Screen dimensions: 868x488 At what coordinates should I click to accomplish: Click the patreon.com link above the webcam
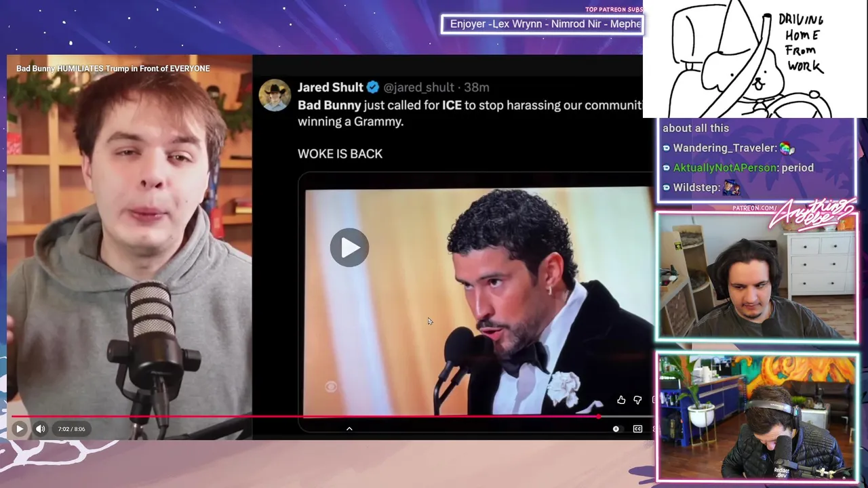755,208
